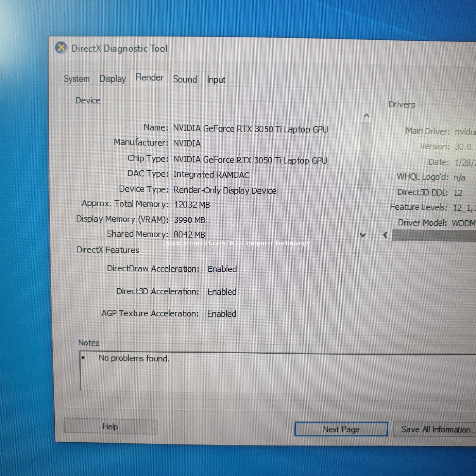The image size is (476, 476).
Task: Click the 12032 MB total memory value
Action: pyautogui.click(x=192, y=205)
